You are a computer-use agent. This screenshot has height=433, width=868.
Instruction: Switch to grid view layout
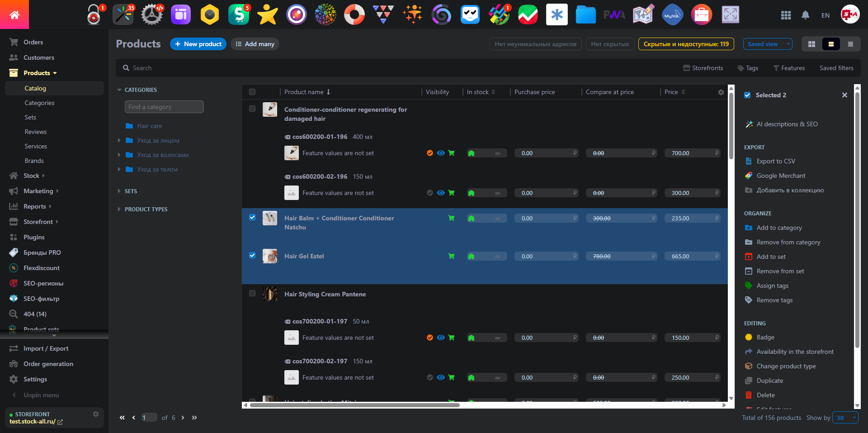tap(811, 44)
